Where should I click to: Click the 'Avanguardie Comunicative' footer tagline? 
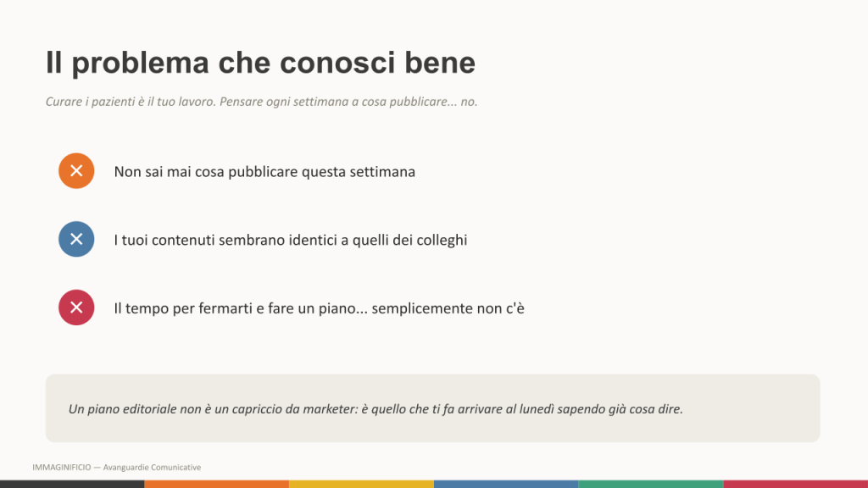pyautogui.click(x=153, y=468)
